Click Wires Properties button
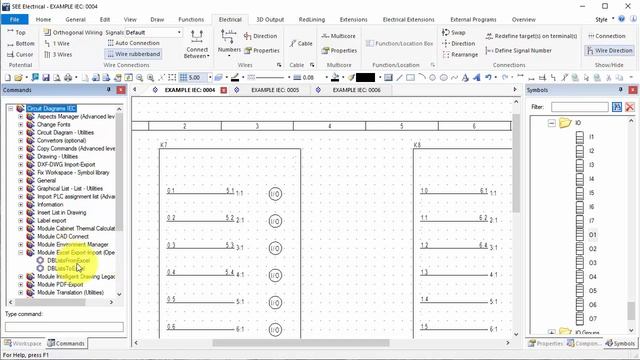640x360 pixels. click(262, 51)
